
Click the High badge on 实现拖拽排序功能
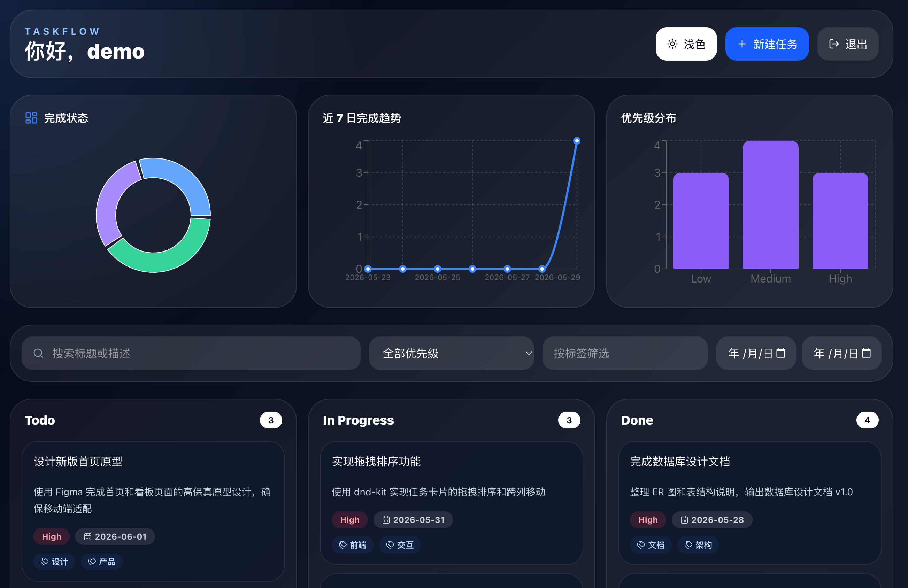point(349,520)
